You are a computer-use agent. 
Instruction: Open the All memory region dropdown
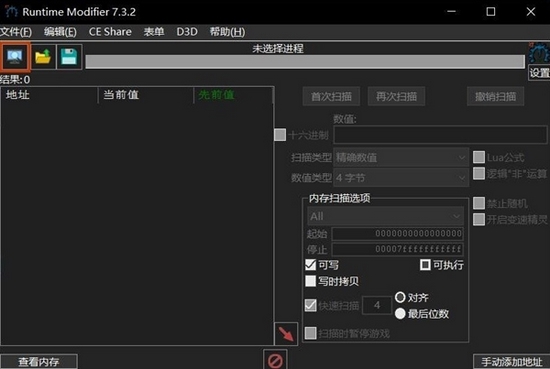(385, 216)
